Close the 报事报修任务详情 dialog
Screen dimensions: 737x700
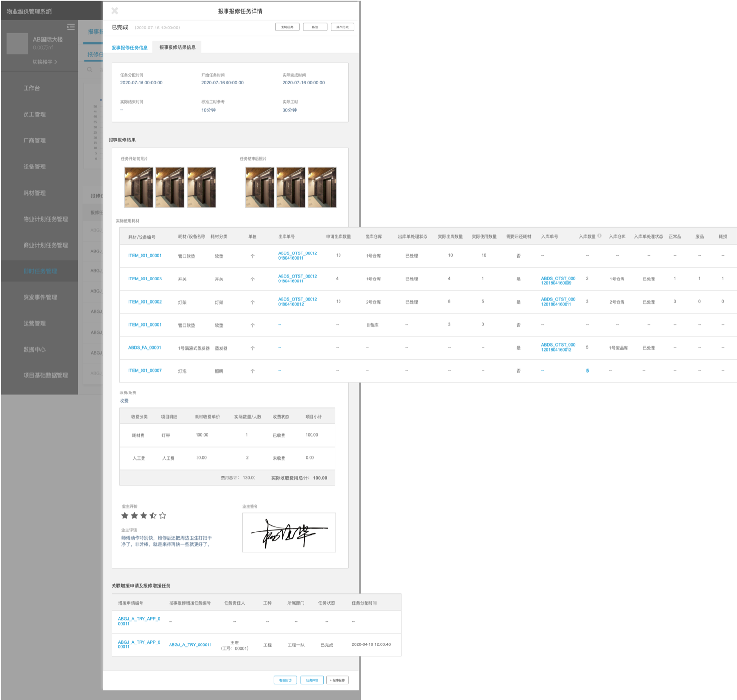click(x=114, y=11)
